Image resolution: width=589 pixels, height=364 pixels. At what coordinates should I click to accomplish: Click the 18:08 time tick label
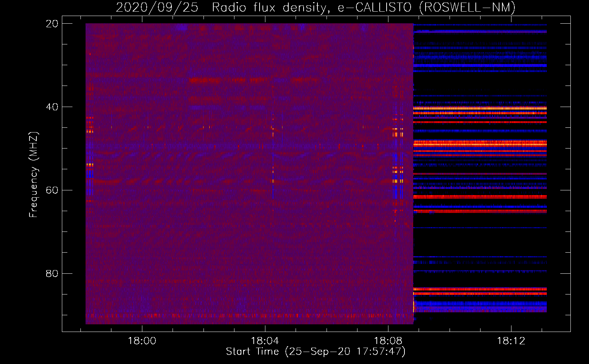point(388,341)
